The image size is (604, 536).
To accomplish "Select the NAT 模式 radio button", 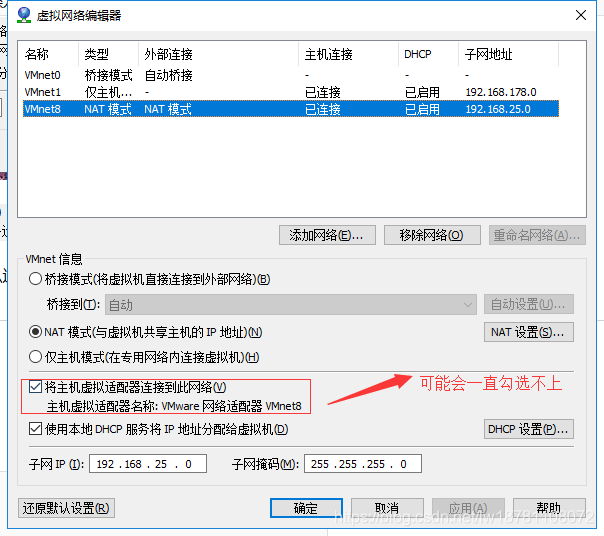I will coord(35,332).
